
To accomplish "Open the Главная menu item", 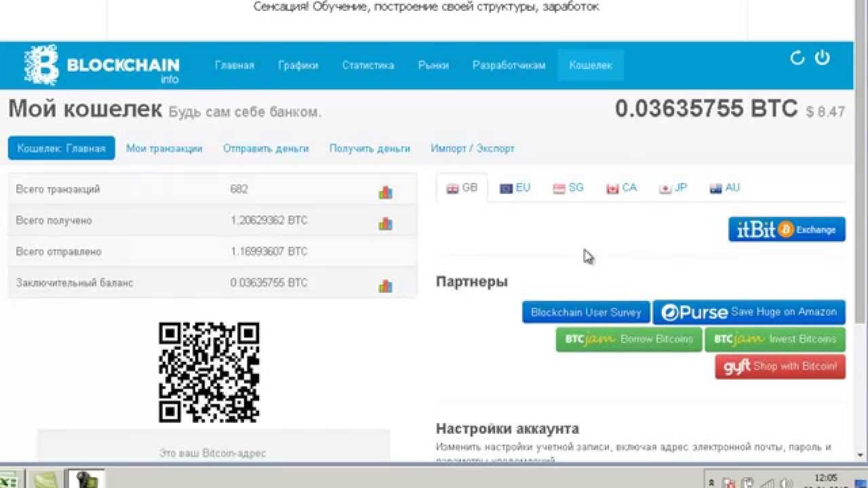I will pos(235,66).
